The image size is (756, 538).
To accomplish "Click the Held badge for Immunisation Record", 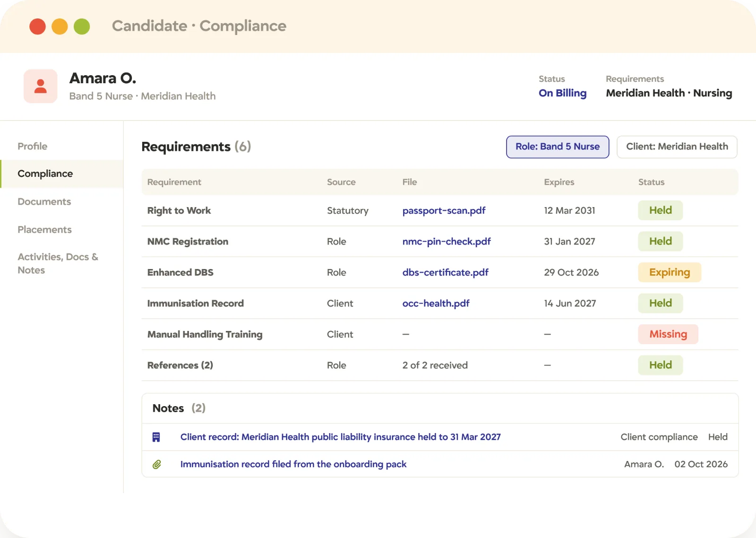I will [x=661, y=303].
